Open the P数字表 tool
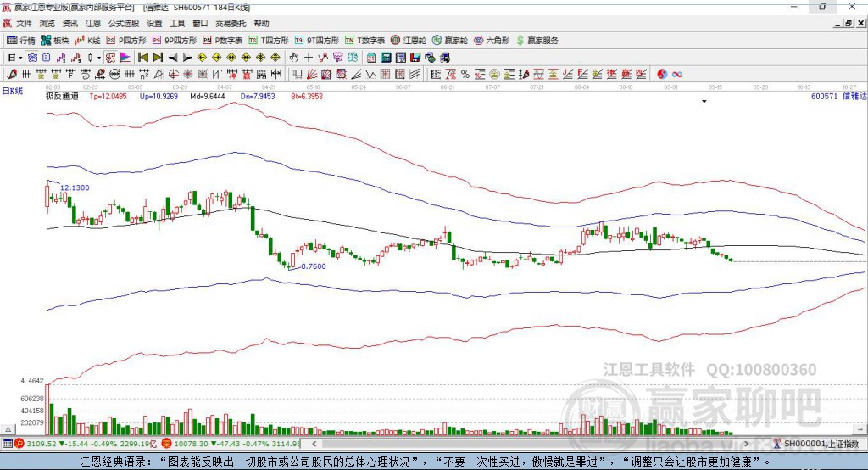The width and height of the screenshot is (868, 470). pyautogui.click(x=223, y=41)
